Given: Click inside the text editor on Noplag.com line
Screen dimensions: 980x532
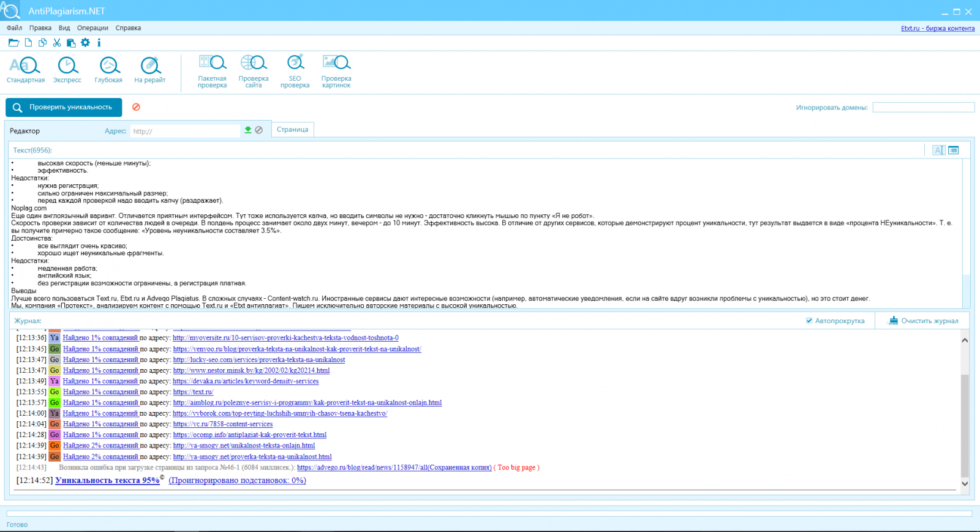Looking at the screenshot, I should [x=29, y=208].
